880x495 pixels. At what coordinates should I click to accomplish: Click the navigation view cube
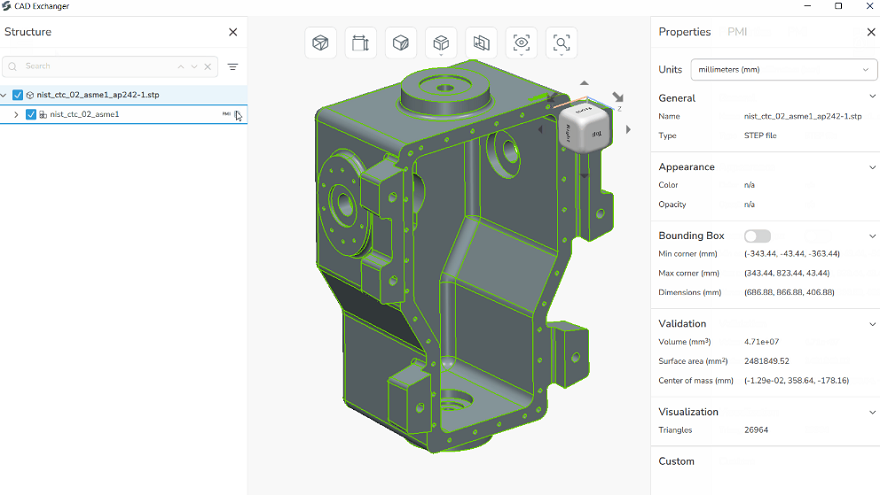click(x=584, y=129)
